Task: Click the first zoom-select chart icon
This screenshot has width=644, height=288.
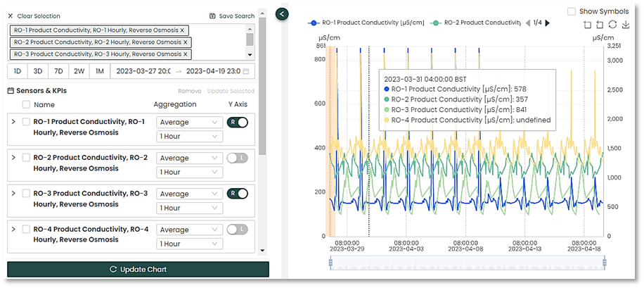Action: 587,25
